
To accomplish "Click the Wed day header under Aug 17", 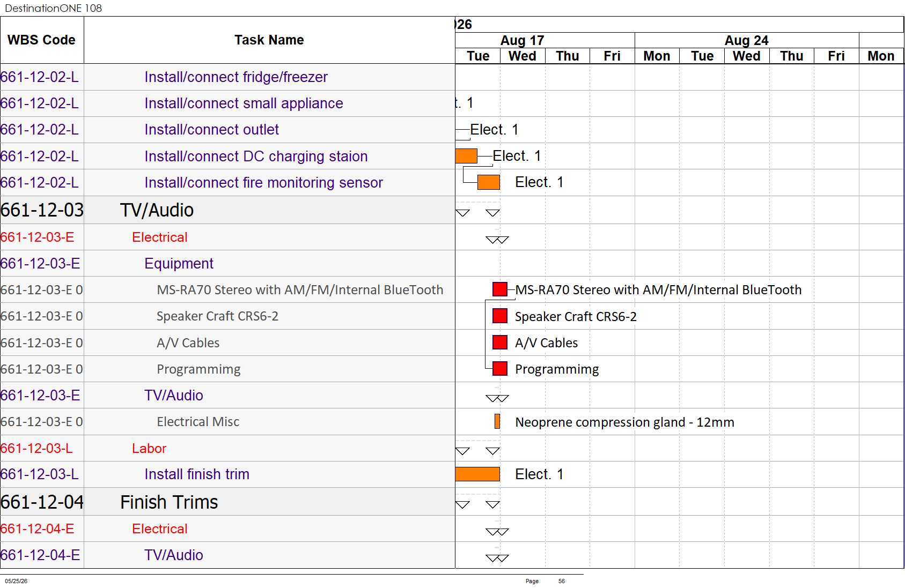I will pos(523,56).
